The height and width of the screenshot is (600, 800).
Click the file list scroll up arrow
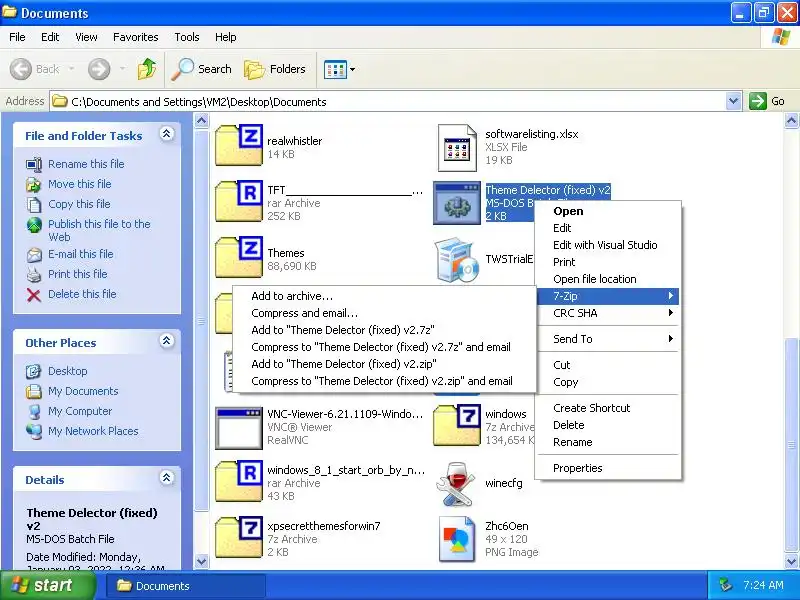tap(791, 121)
